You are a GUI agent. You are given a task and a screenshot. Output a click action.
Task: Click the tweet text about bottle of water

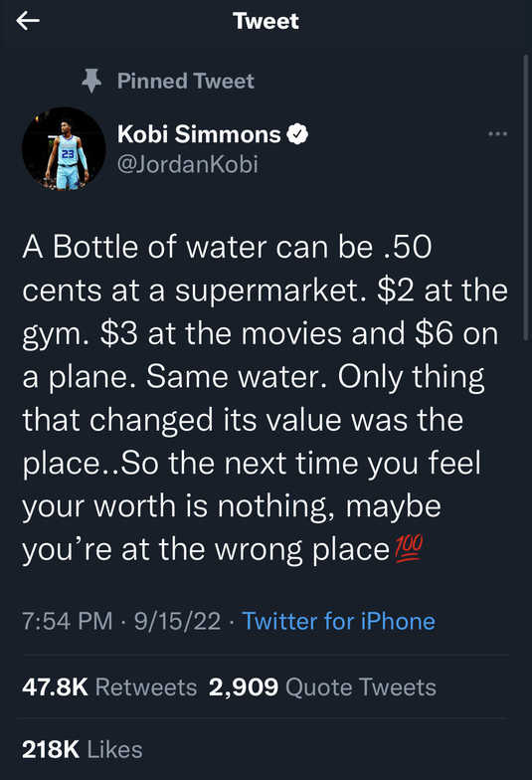[x=265, y=398]
